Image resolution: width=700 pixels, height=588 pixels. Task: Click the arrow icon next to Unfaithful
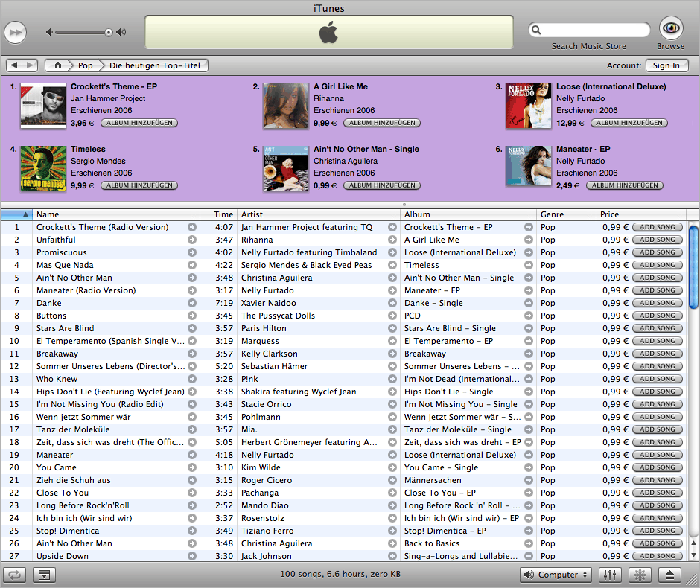pyautogui.click(x=192, y=240)
